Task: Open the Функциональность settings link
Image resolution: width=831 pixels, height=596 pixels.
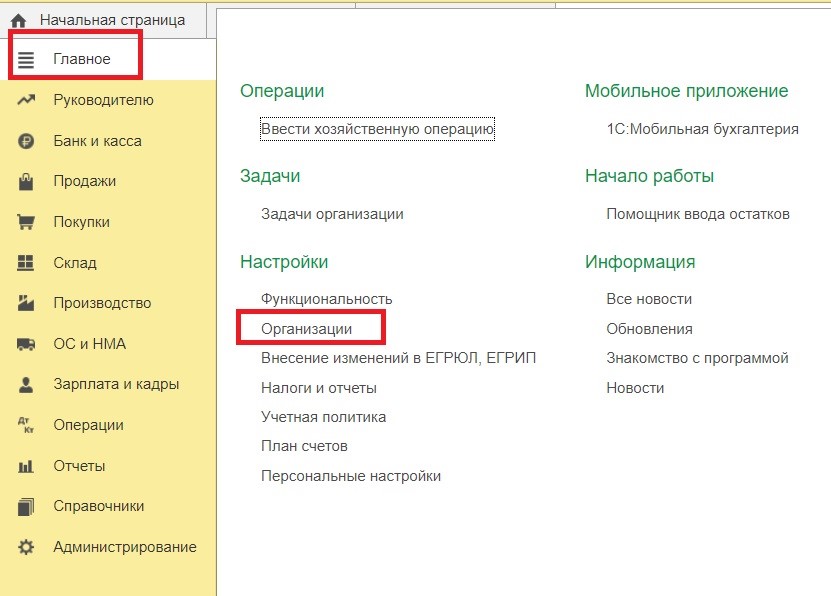Action: click(326, 299)
